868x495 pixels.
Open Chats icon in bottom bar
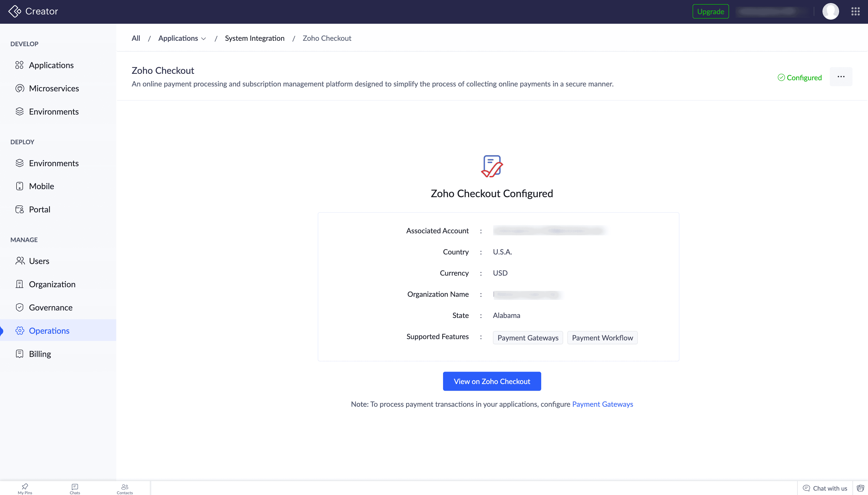coord(75,489)
